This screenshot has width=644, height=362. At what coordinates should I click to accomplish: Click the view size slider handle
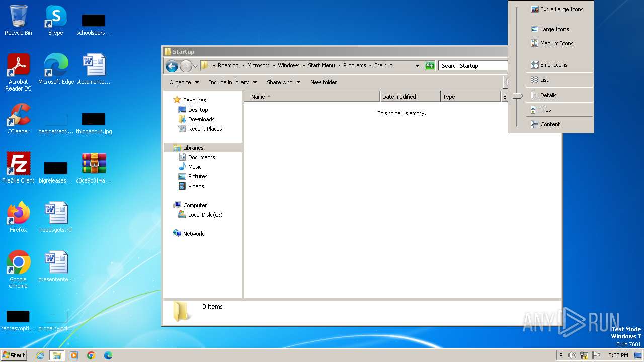518,96
